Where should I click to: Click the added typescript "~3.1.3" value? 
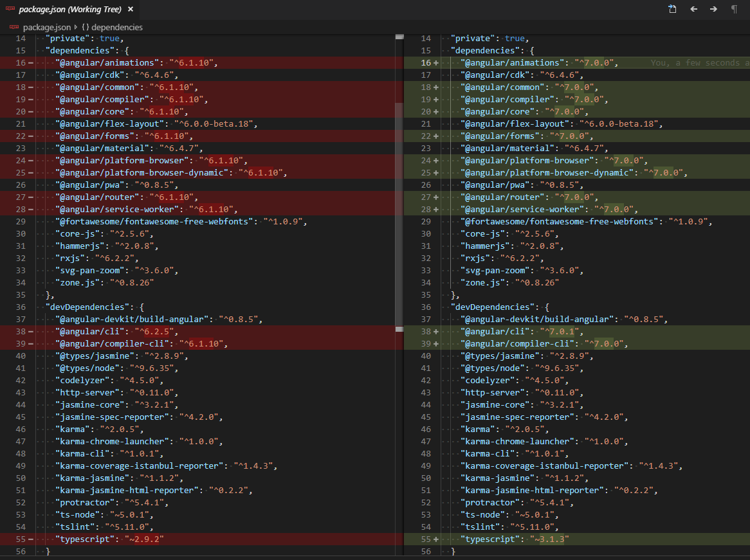(549, 539)
